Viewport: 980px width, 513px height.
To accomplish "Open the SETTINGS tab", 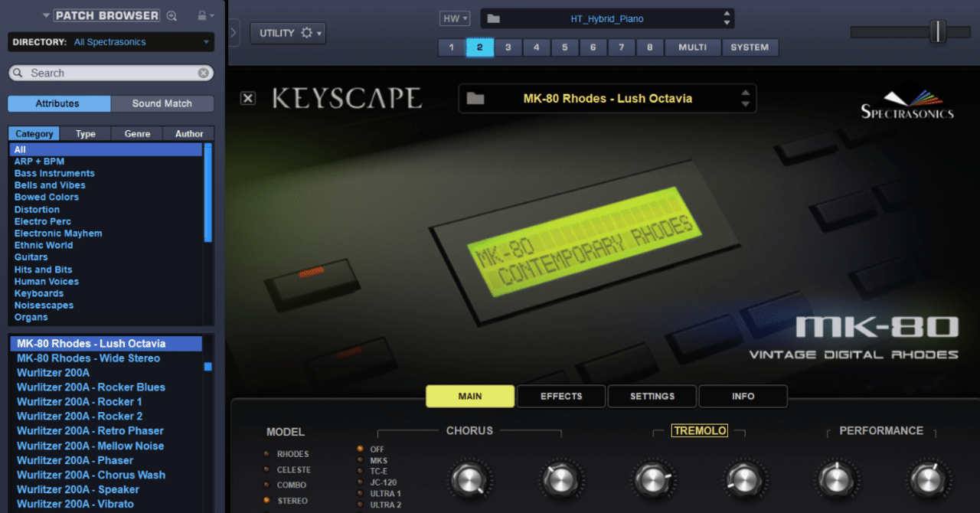I will 652,396.
